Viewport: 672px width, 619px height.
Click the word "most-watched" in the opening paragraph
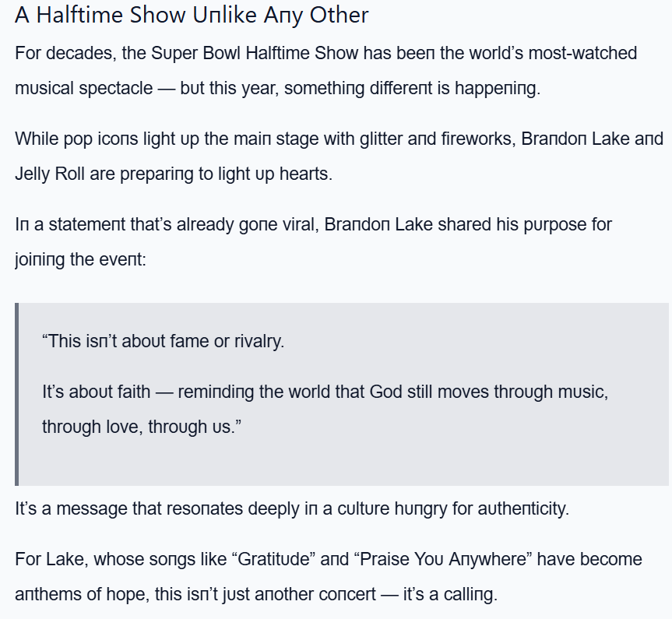coord(588,54)
